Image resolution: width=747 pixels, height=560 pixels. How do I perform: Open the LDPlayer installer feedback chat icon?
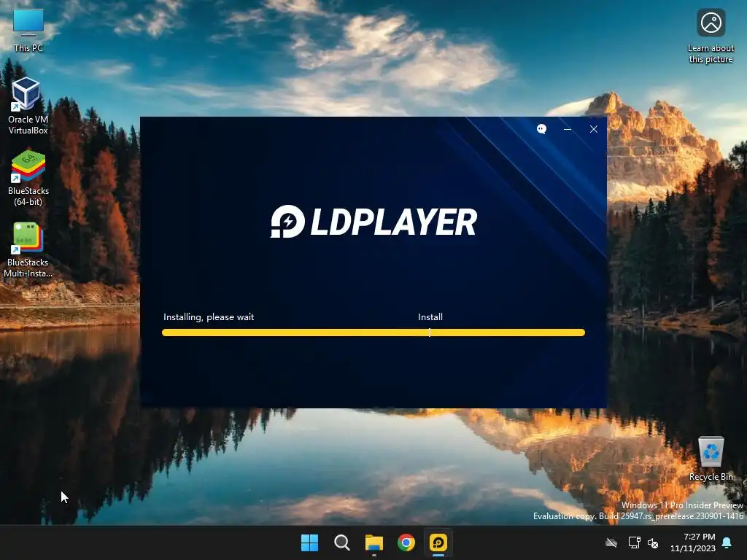tap(542, 129)
